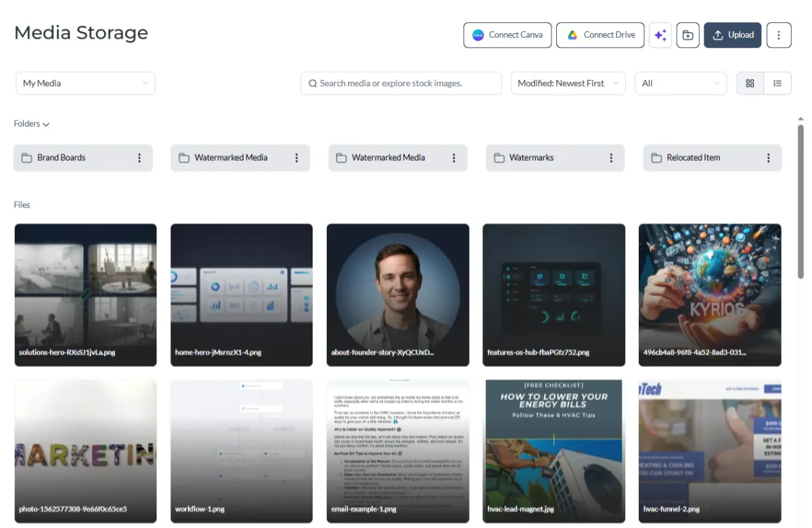Select the workflow-1.png thumbnail
Image resolution: width=812 pixels, height=528 pixels.
(242, 451)
